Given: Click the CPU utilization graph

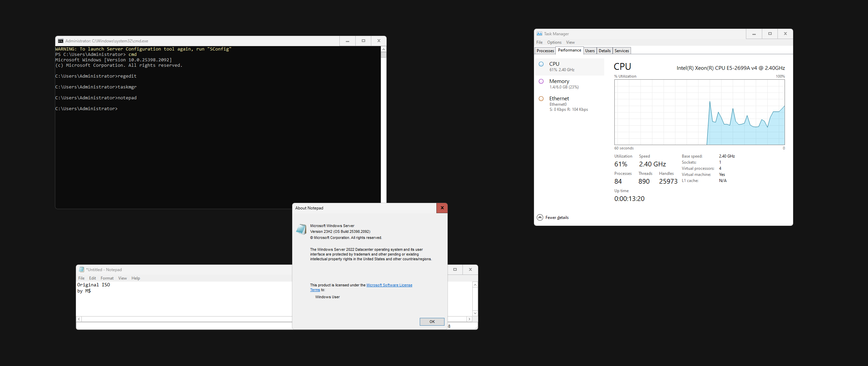Looking at the screenshot, I should click(699, 113).
